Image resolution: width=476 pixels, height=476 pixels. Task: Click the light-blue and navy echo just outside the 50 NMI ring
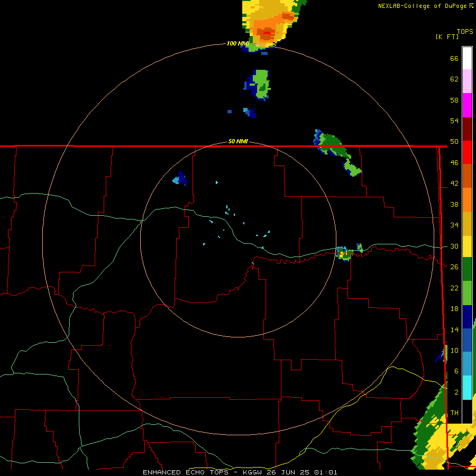pyautogui.click(x=180, y=179)
